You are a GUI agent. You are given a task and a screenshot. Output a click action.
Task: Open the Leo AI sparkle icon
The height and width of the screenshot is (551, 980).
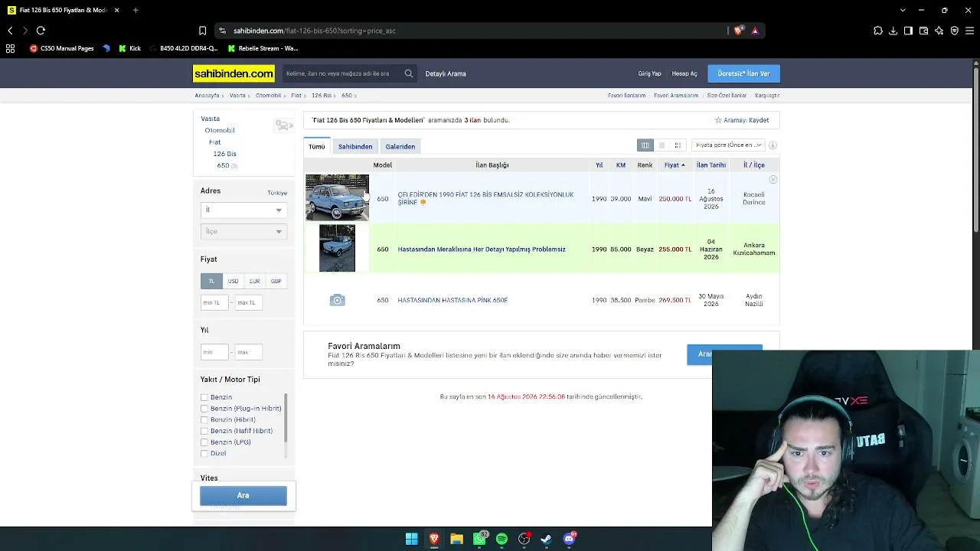pyautogui.click(x=939, y=31)
